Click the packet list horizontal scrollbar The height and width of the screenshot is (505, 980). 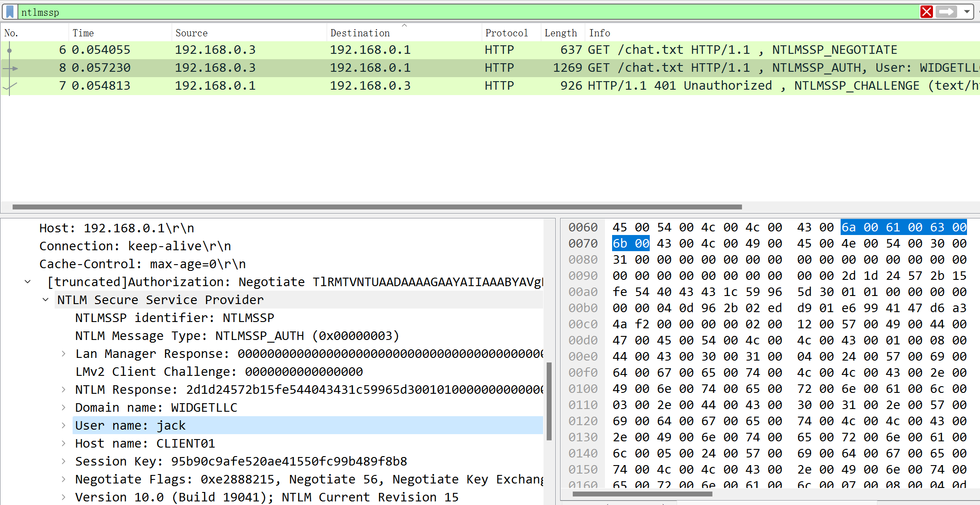377,207
